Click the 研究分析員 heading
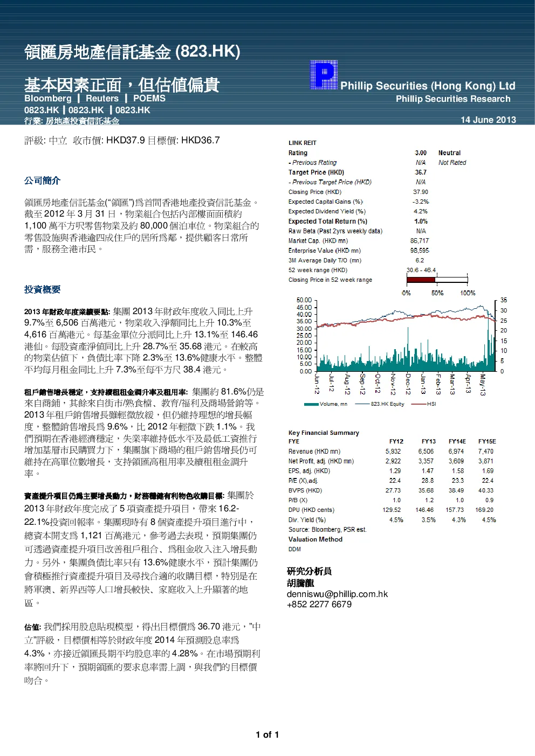This screenshot has width=535, height=756. click(x=309, y=571)
